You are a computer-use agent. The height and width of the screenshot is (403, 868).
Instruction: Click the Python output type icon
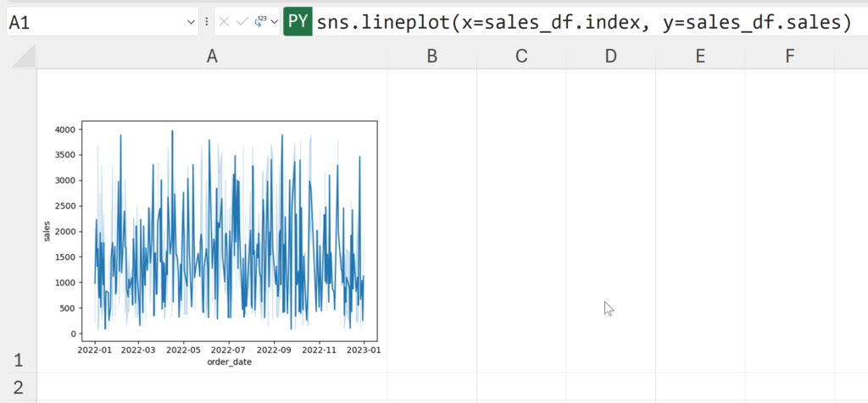coord(260,21)
